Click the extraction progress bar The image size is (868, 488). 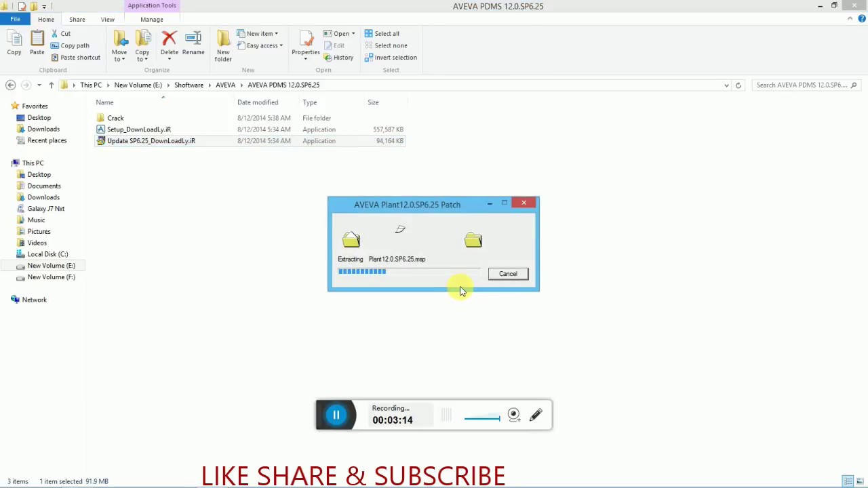click(x=409, y=272)
